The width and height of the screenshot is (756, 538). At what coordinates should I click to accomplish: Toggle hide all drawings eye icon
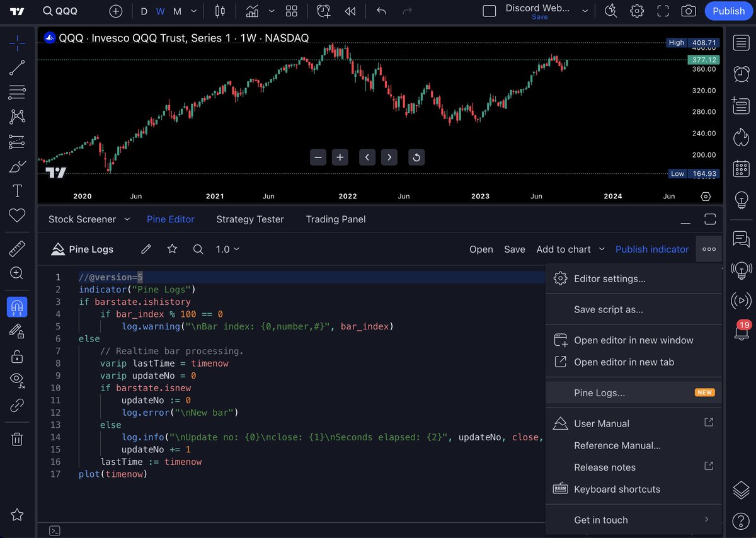[x=17, y=381]
